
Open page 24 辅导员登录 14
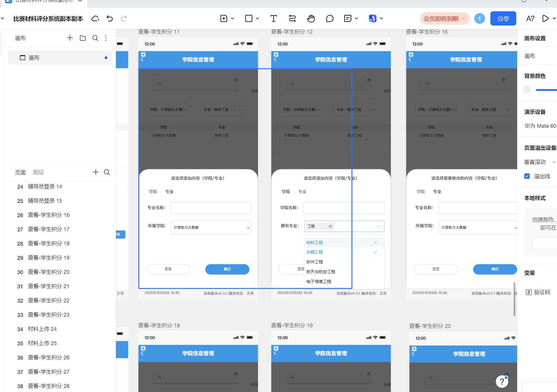[x=40, y=186]
